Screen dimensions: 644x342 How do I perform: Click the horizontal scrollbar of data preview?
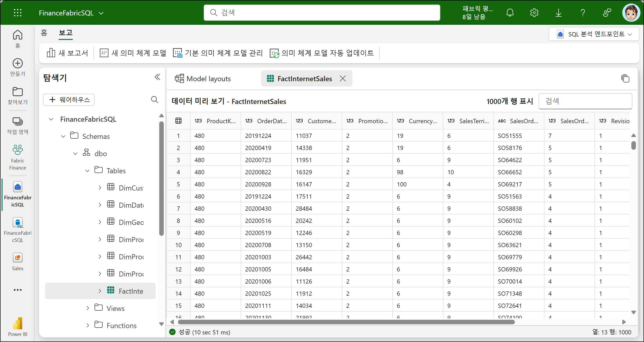(346, 322)
